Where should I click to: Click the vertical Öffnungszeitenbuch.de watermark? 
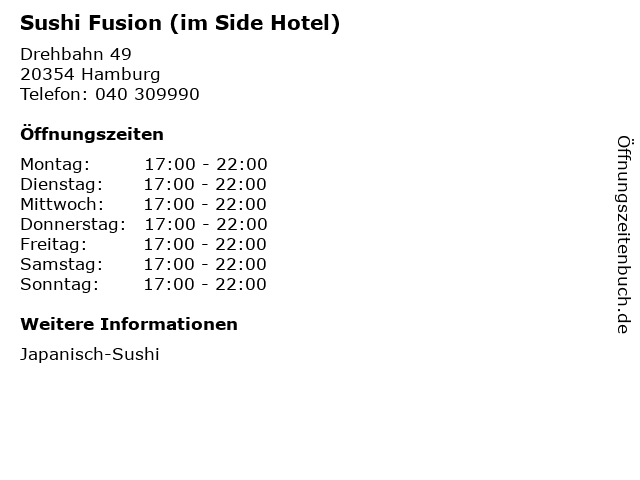point(622,234)
